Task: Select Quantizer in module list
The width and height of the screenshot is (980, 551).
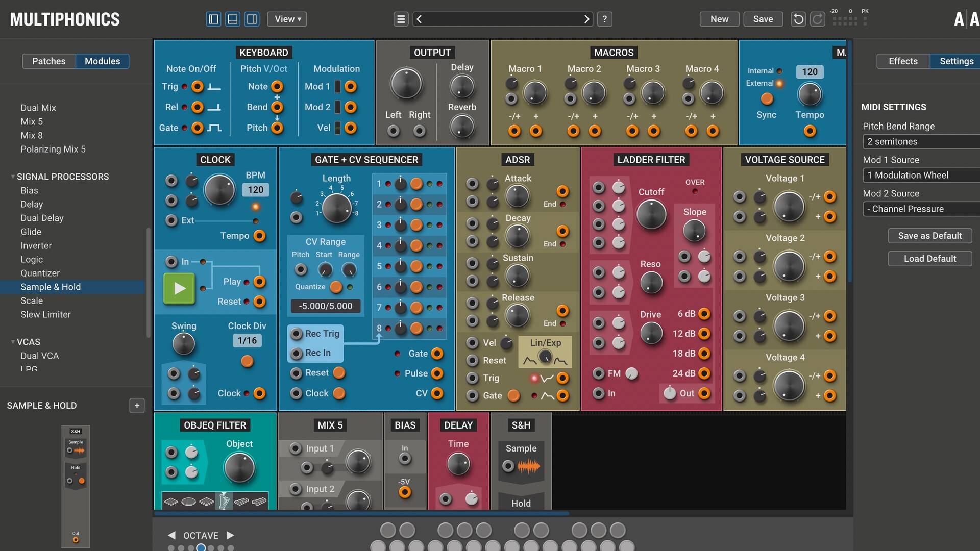Action: pyautogui.click(x=72, y=273)
